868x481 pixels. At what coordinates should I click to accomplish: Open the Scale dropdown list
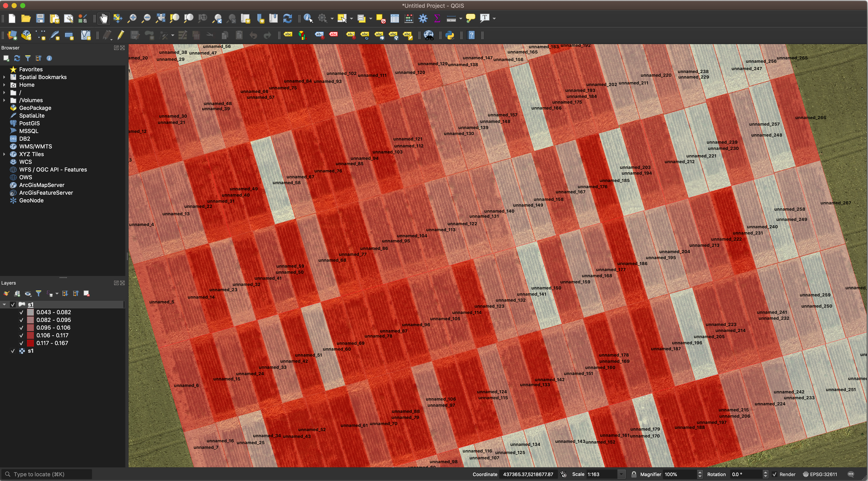[x=621, y=474]
